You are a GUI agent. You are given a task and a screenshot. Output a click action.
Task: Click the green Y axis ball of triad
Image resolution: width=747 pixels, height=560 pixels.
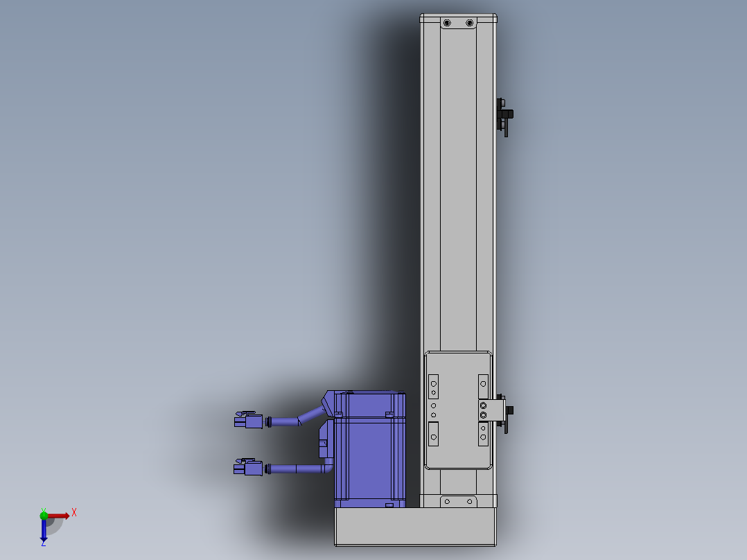44,515
